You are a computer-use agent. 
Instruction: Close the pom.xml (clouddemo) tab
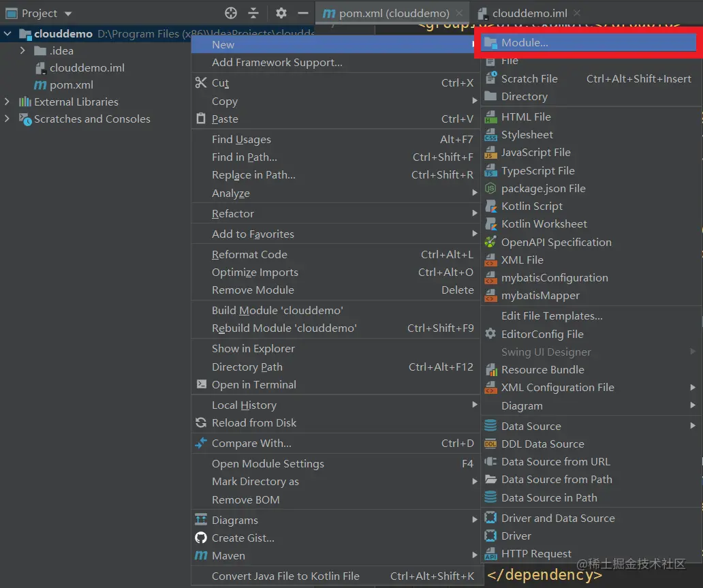tap(459, 14)
